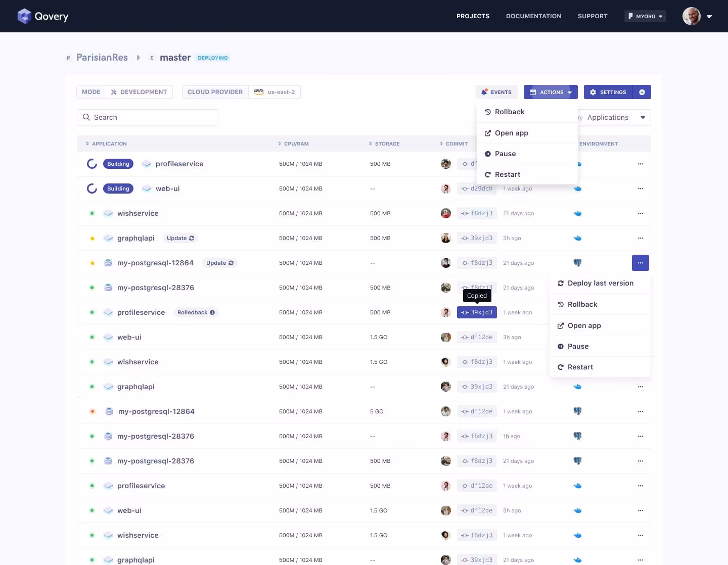Open the EVENTS bell button
This screenshot has width=728, height=565.
point(496,92)
